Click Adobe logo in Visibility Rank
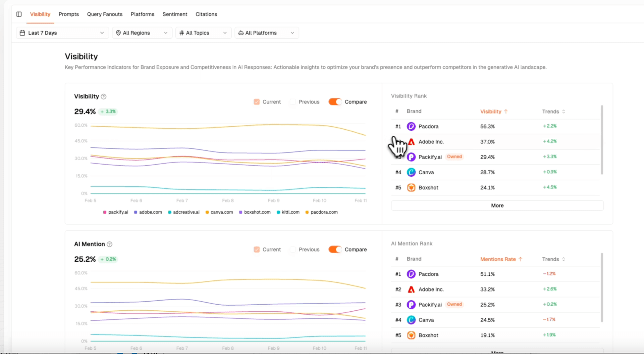The width and height of the screenshot is (644, 354). click(411, 142)
